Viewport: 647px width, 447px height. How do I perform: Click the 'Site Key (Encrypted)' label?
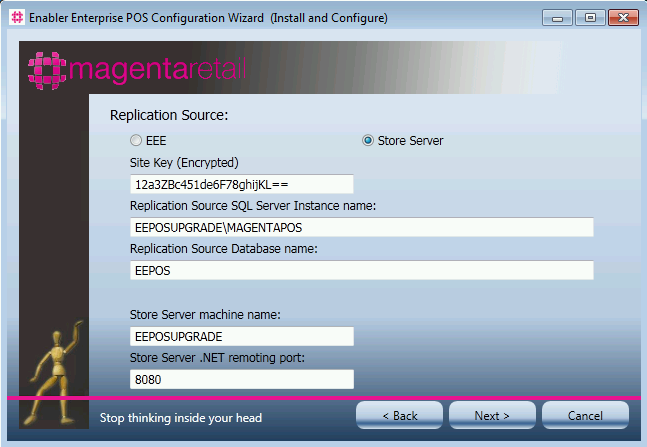pos(184,163)
